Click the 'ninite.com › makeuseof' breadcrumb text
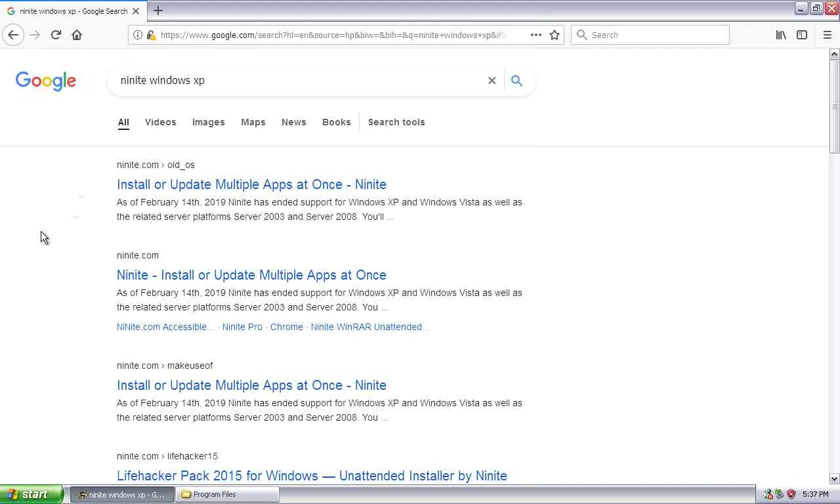Screen dimensions: 840x504 [165, 366]
